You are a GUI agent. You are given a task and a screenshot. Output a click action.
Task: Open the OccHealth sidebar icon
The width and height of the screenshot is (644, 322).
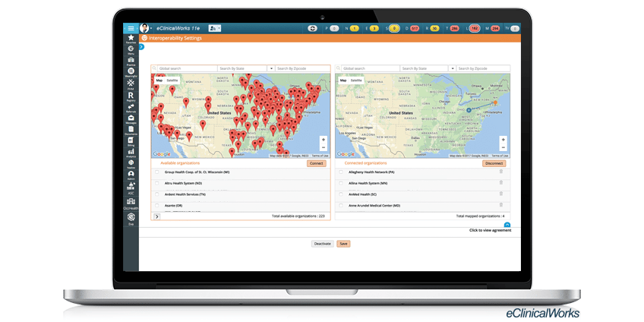click(131, 204)
